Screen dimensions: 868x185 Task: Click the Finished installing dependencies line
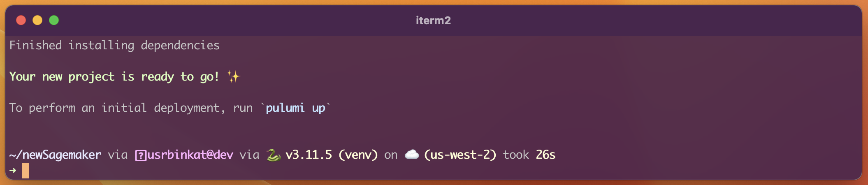point(114,46)
